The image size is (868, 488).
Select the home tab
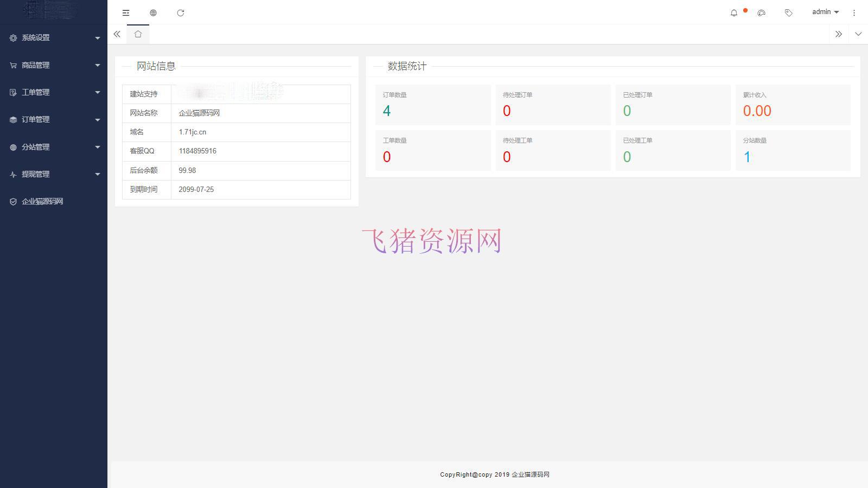pos(138,34)
